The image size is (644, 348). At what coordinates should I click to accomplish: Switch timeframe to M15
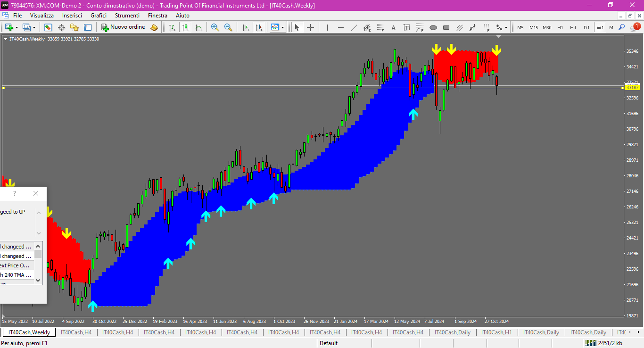click(533, 27)
